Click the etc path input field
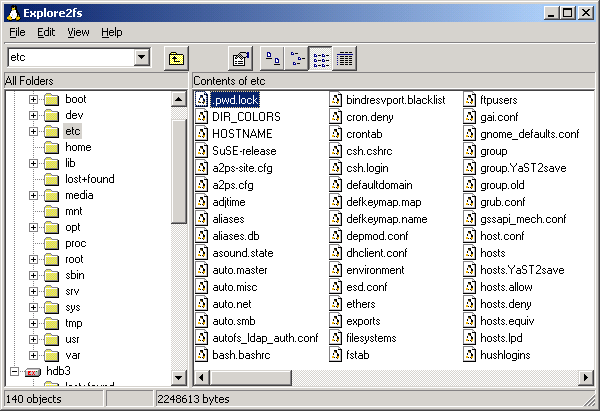This screenshot has width=600, height=411. coord(71,57)
